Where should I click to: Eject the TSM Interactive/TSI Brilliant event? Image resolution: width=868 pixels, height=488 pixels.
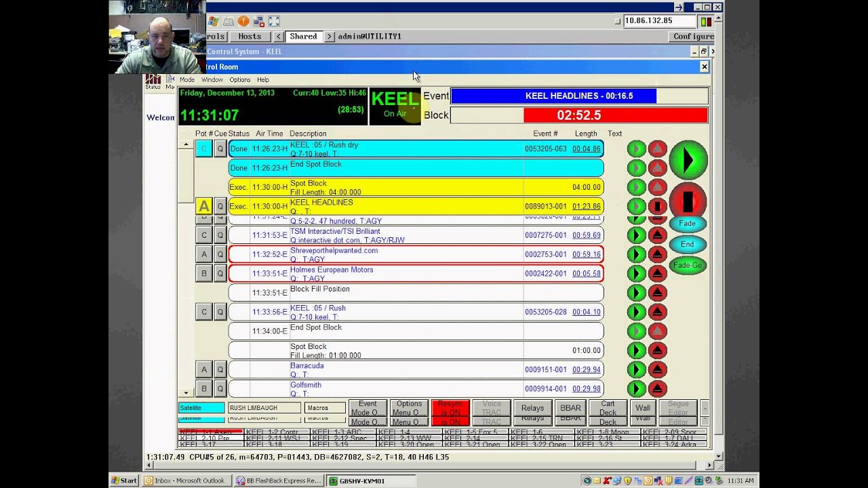pos(657,235)
